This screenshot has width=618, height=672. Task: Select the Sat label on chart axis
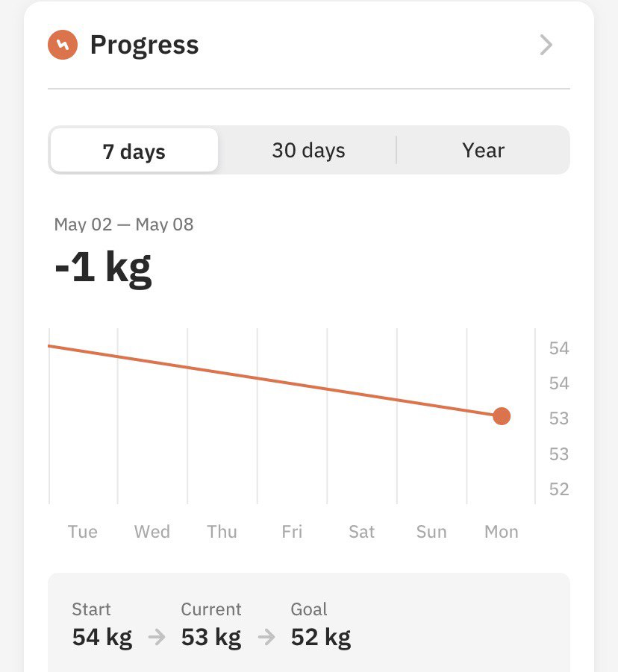(361, 532)
